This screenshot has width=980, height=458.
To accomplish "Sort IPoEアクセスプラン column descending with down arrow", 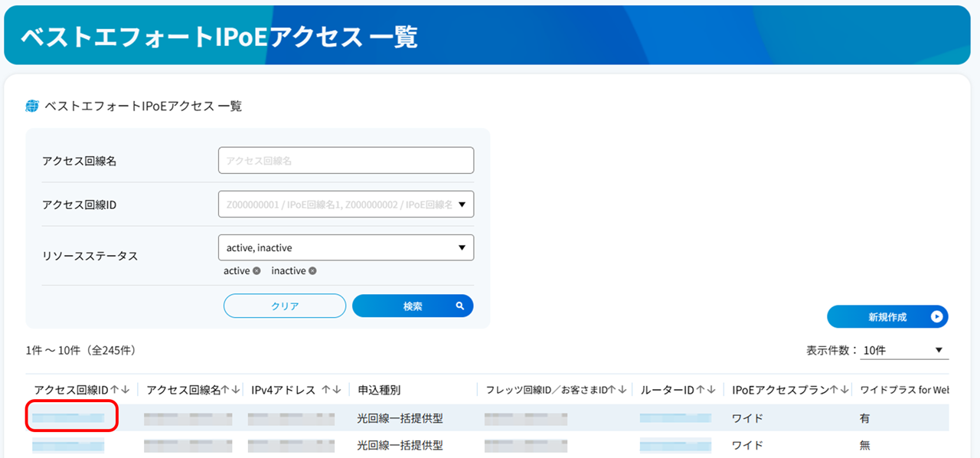I will (844, 390).
